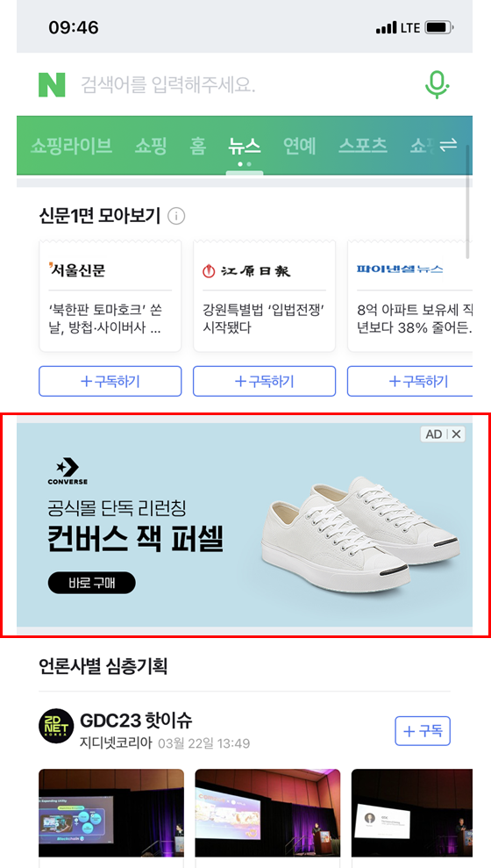This screenshot has height=868, width=491.
Task: Click the info icon beside 신문1면 모아보기
Action: (x=176, y=216)
